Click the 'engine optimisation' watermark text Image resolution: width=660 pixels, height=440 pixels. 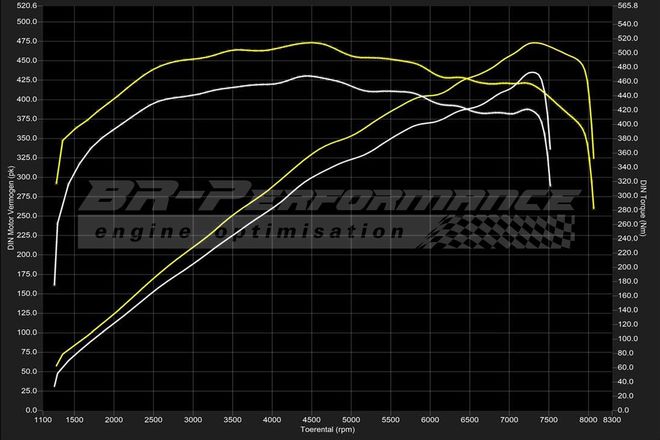[250, 231]
